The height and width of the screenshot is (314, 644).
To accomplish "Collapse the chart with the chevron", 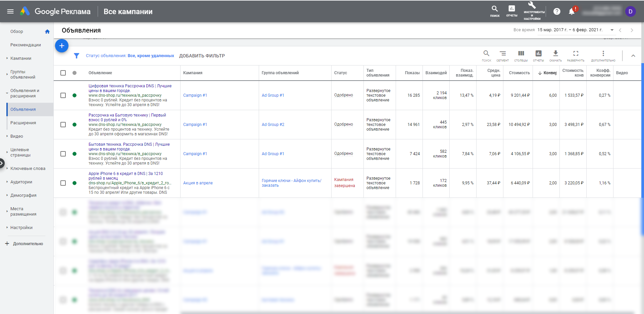I will [x=633, y=56].
